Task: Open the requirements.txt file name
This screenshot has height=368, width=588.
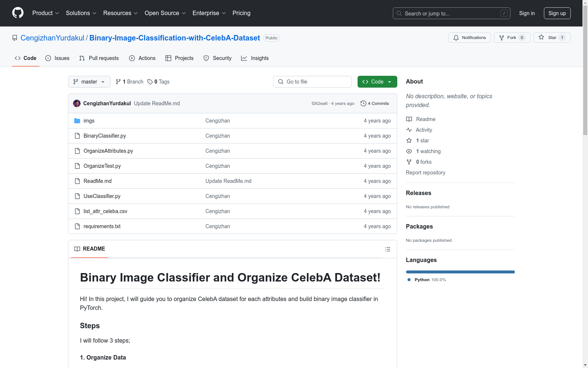Action: pos(102,226)
